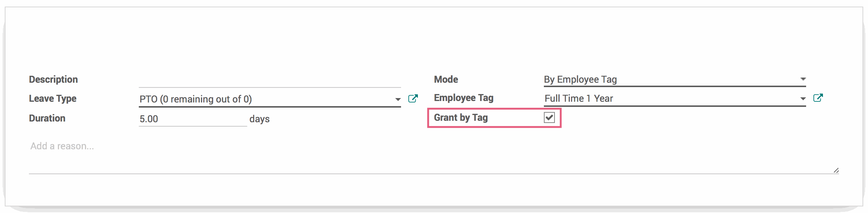Click the Duration label
The height and width of the screenshot is (213, 868).
point(47,118)
